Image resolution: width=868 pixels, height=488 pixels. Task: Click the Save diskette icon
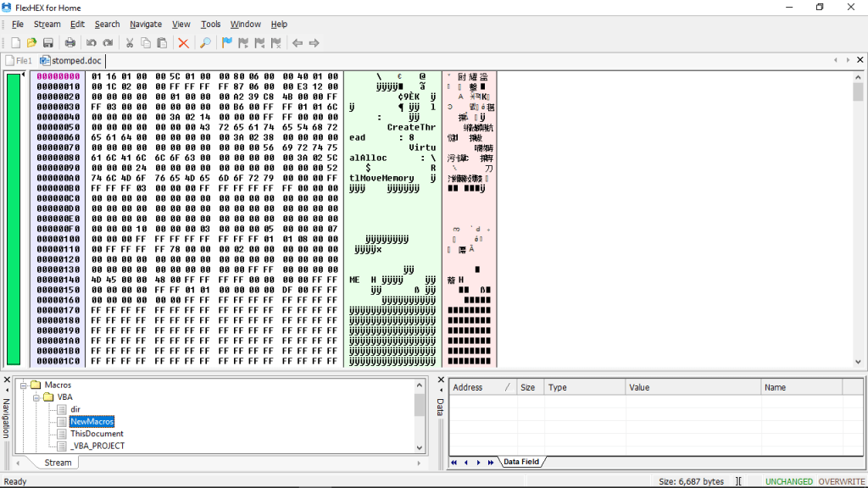48,43
